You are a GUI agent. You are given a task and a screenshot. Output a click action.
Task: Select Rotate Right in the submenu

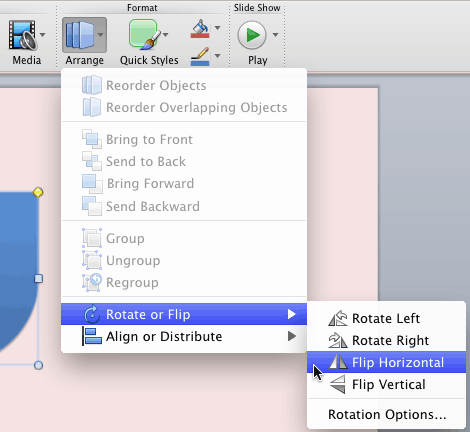tap(386, 340)
